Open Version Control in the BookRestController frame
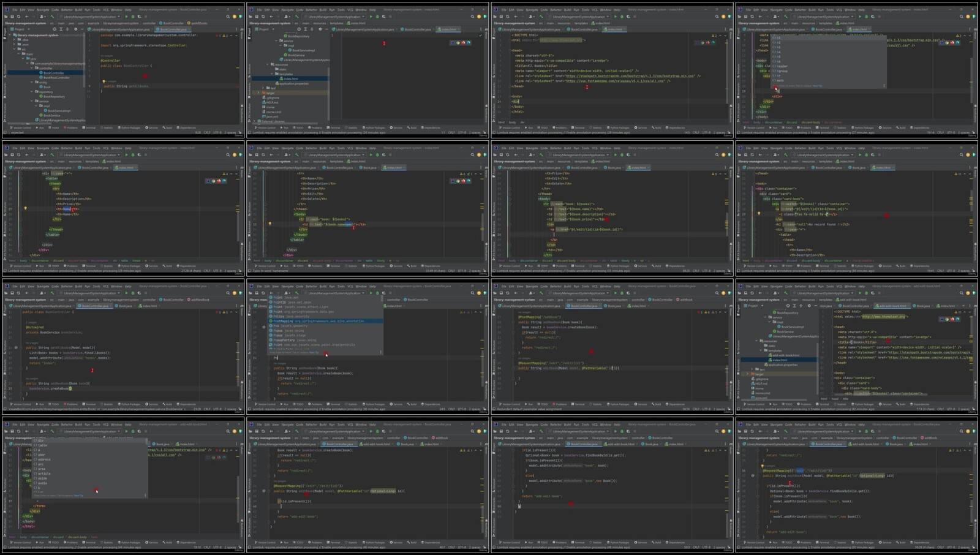This screenshot has width=980, height=555. point(20,128)
